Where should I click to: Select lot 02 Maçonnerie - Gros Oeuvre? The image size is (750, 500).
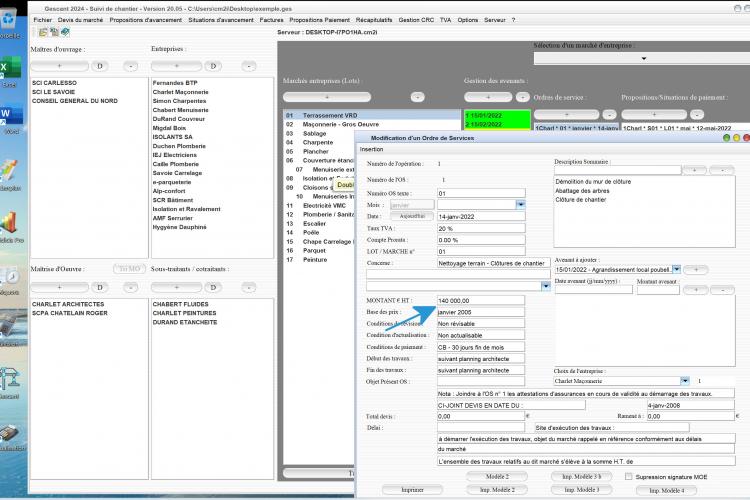coord(372,124)
